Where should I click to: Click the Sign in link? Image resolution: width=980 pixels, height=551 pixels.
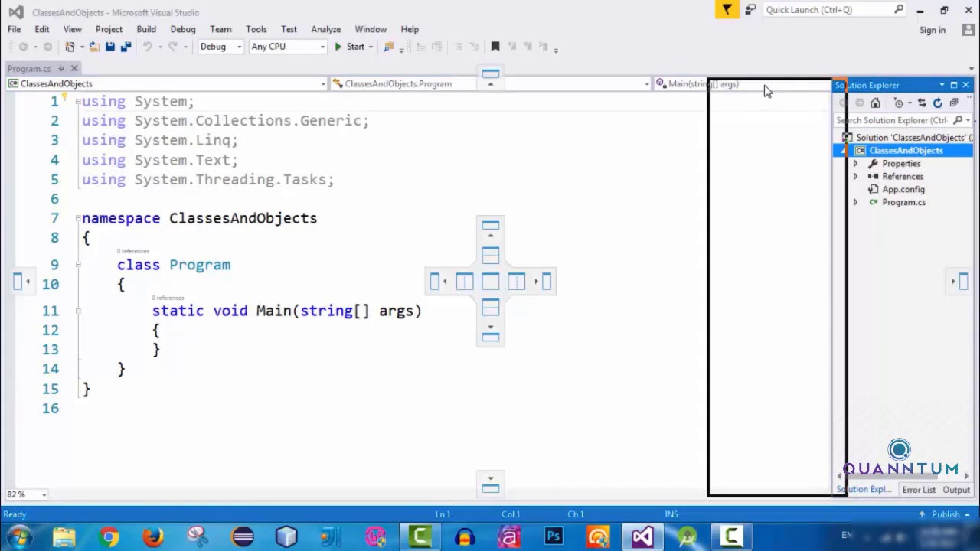tap(933, 30)
